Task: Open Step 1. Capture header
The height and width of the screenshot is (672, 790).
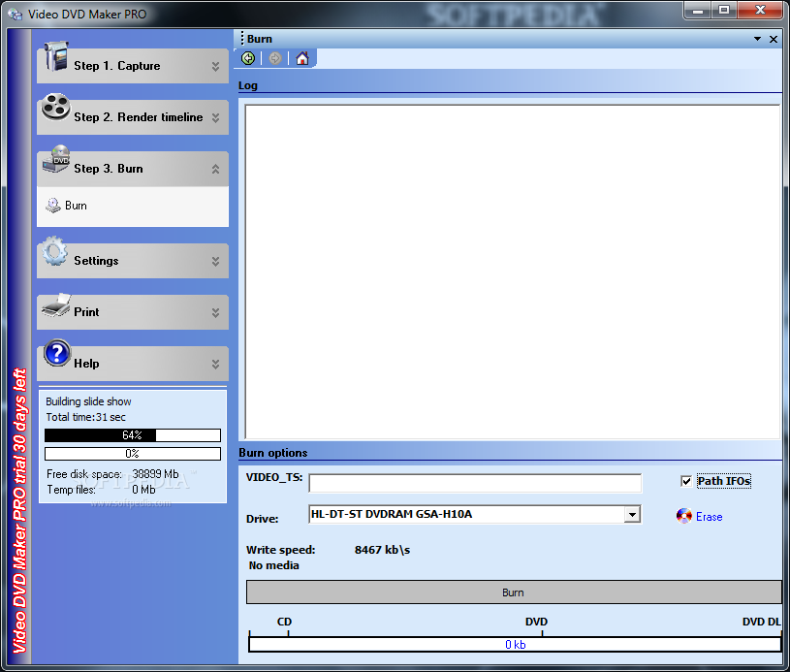Action: click(x=133, y=66)
